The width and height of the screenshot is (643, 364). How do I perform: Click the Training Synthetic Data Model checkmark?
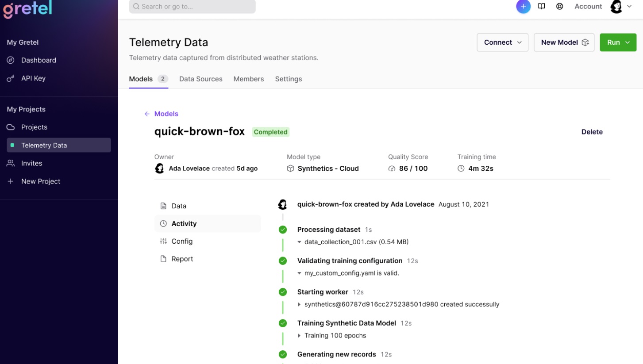(283, 323)
